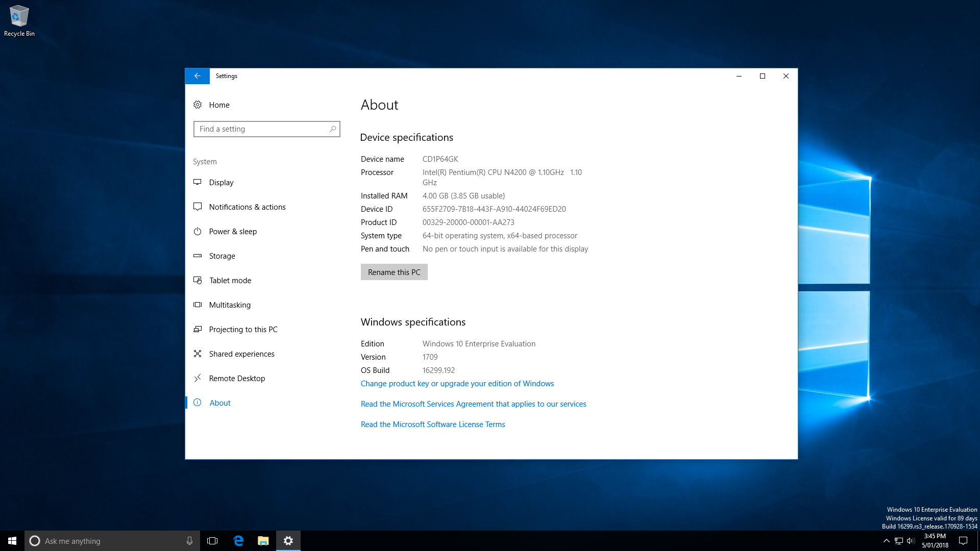Click the Projecting to this PC icon
980x551 pixels.
(x=198, y=329)
